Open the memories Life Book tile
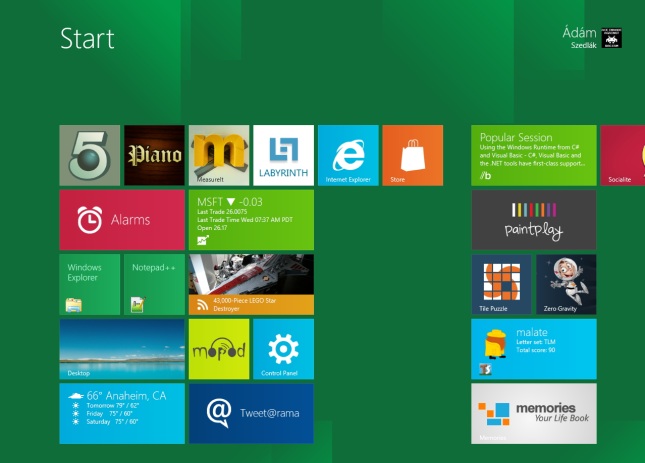Screen dimensions: 645x463 [x=534, y=414]
